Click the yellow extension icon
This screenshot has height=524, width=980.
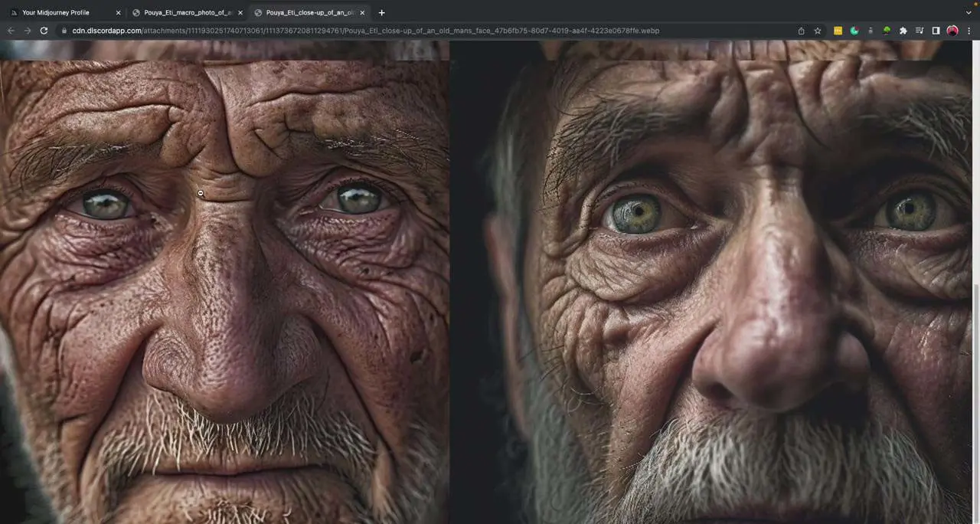pos(838,31)
